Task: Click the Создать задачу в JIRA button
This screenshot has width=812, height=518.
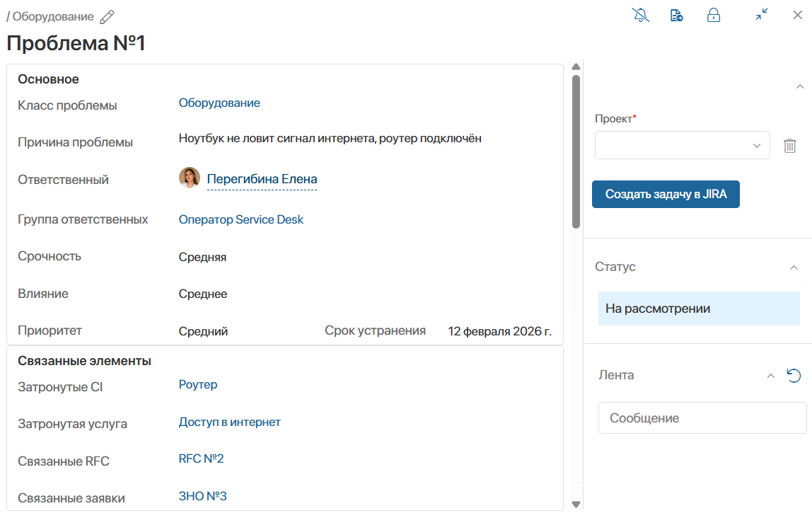Action: (x=666, y=194)
